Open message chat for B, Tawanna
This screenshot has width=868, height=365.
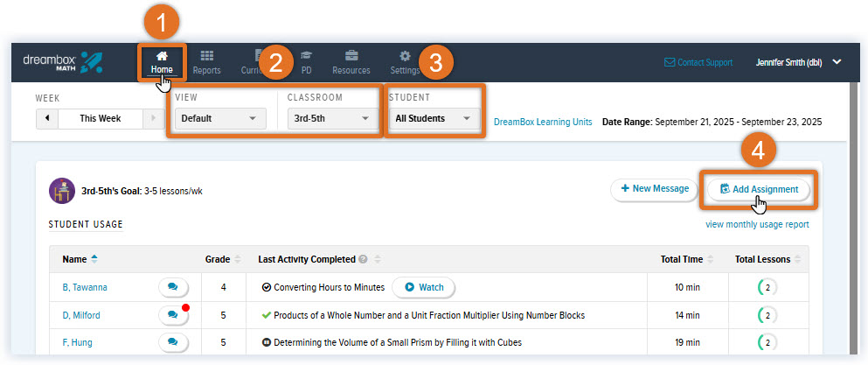click(172, 286)
